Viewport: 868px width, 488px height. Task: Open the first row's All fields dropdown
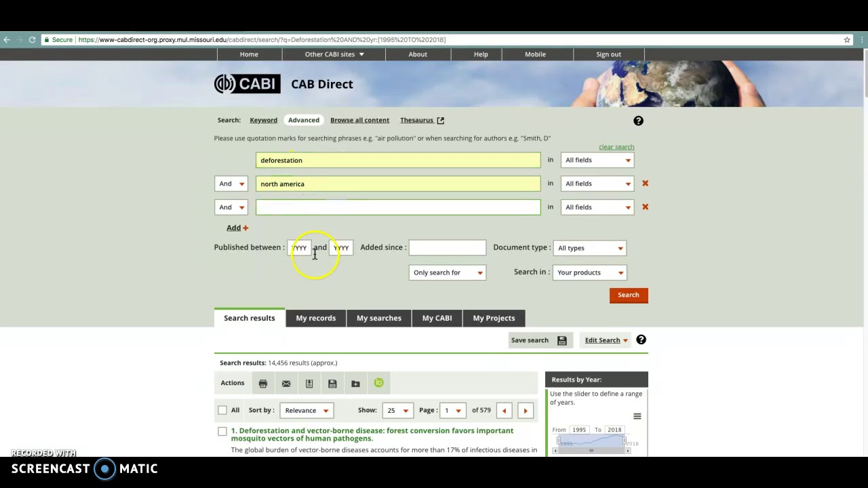click(x=597, y=160)
